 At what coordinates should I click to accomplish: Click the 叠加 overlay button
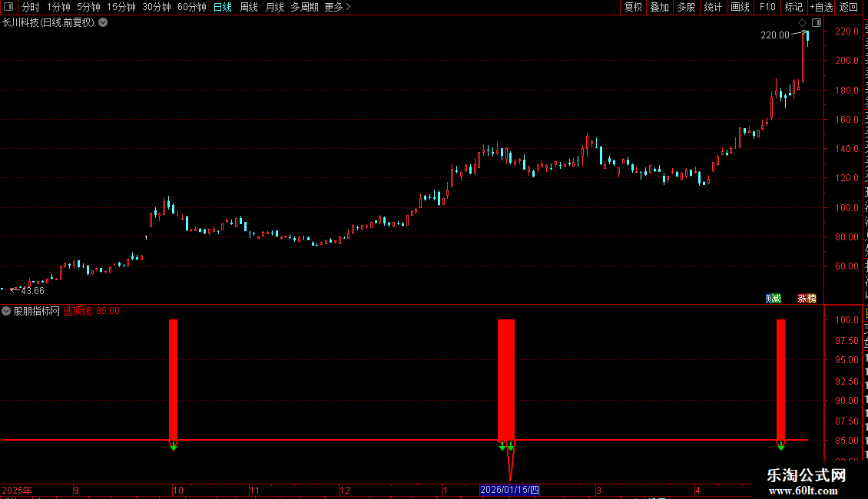point(659,7)
